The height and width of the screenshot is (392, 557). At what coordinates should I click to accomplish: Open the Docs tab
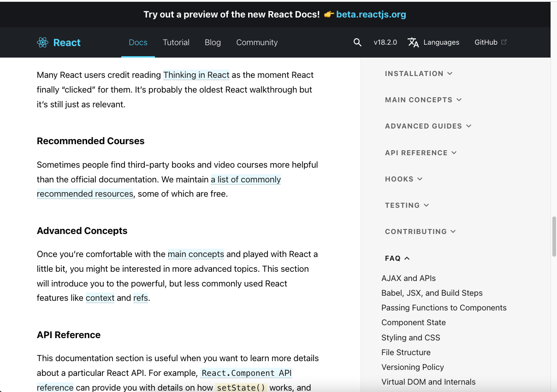138,42
